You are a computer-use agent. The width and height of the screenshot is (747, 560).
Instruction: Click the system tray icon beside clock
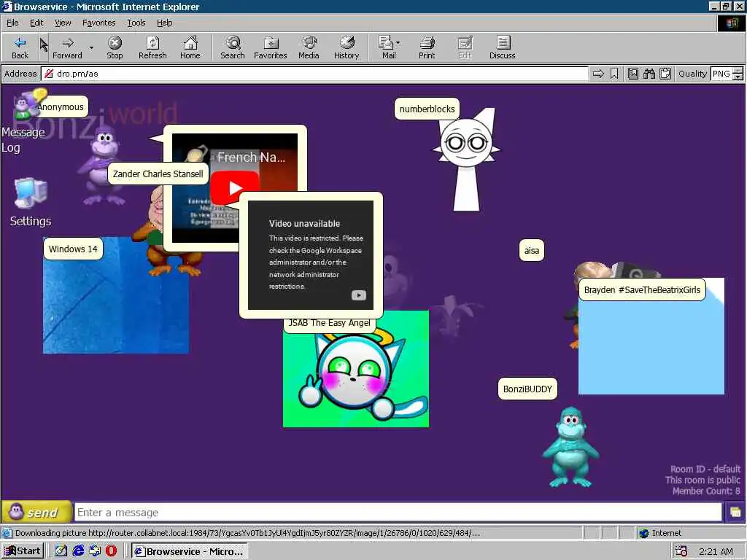681,551
